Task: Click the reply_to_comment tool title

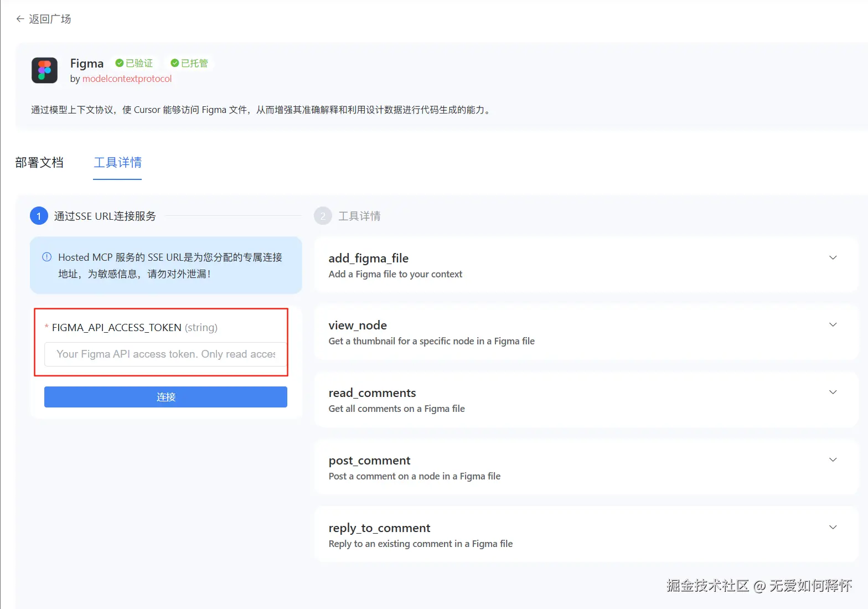Action: (379, 528)
